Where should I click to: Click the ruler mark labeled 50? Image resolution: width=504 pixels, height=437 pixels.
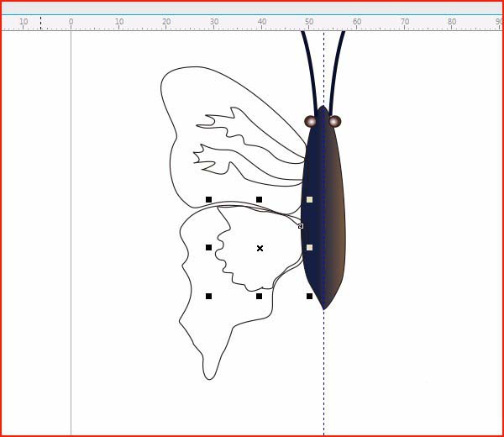pos(309,22)
